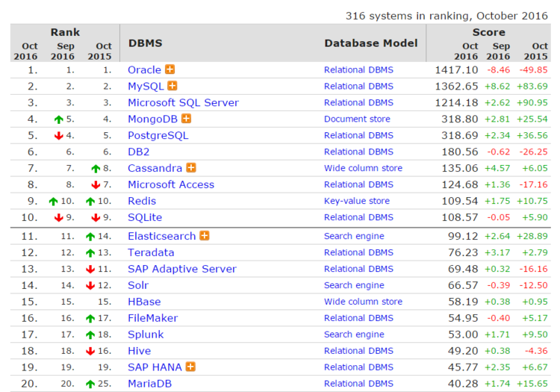Click the +28.89 yearly change value
Image resolution: width=560 pixels, height=392 pixels.
(x=532, y=237)
